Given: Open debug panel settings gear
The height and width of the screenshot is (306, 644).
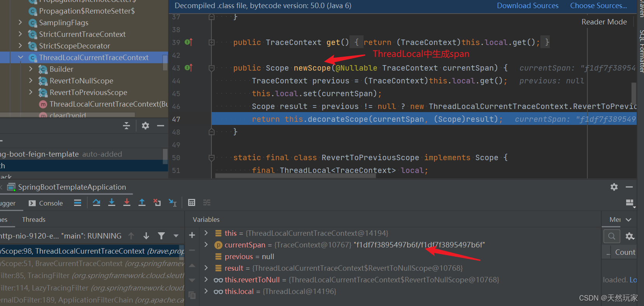Looking at the screenshot, I should point(614,187).
